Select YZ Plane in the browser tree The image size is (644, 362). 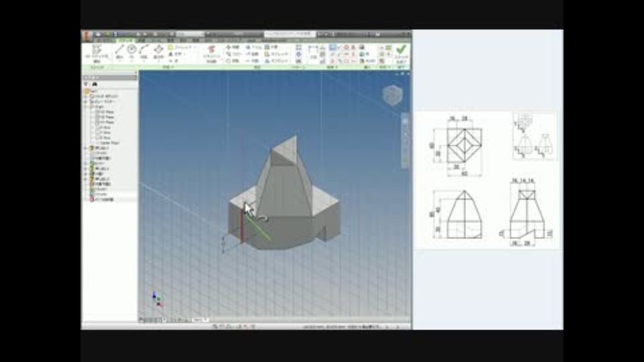click(105, 112)
